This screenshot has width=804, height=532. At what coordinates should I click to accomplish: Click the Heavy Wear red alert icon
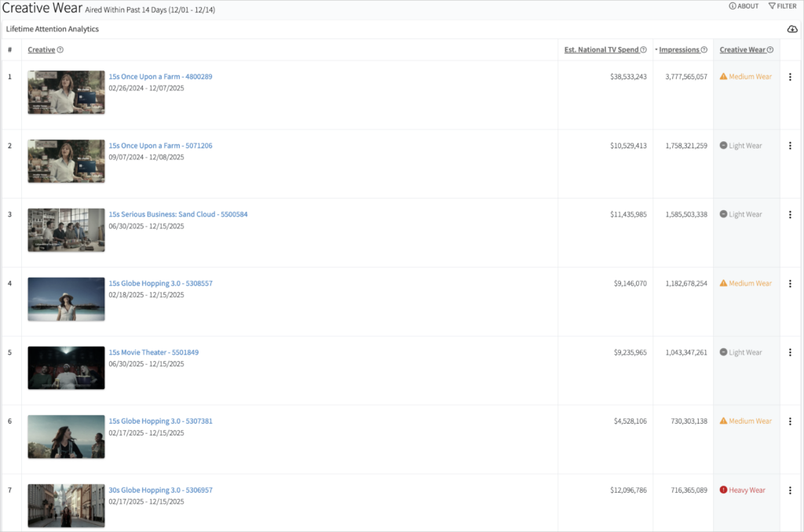tap(723, 490)
